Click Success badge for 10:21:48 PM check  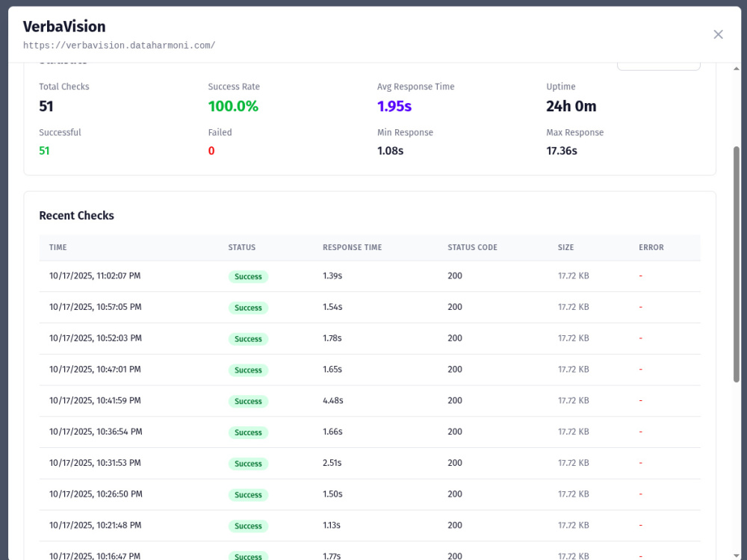click(248, 526)
